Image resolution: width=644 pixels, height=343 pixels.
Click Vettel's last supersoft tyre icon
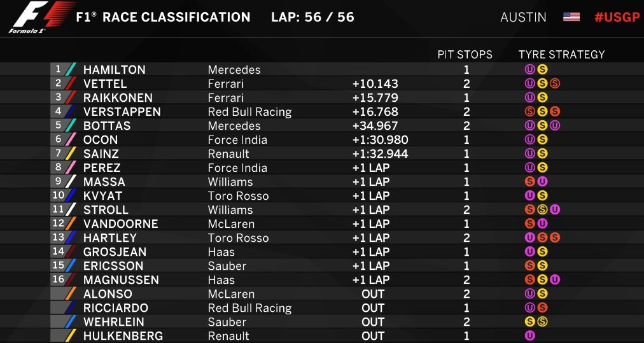(555, 84)
